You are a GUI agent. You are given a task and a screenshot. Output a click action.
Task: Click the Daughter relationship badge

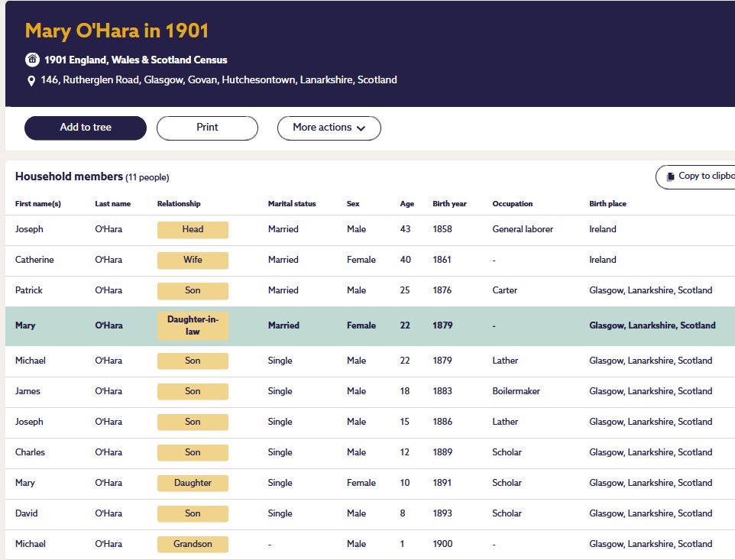point(193,483)
